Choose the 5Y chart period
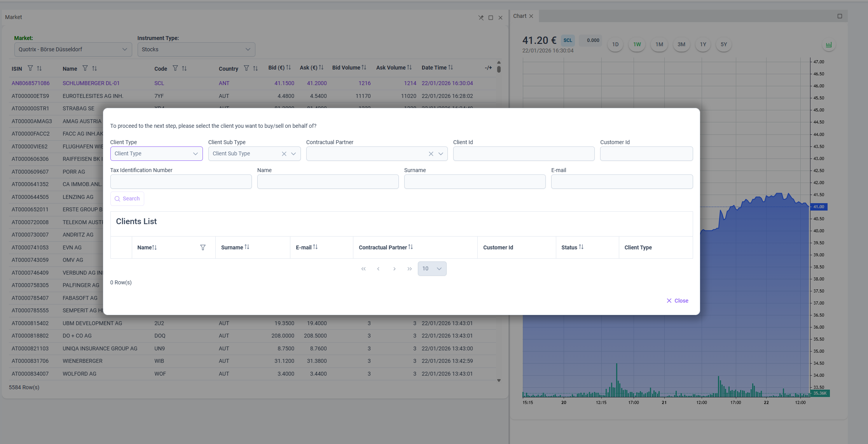 coord(724,44)
